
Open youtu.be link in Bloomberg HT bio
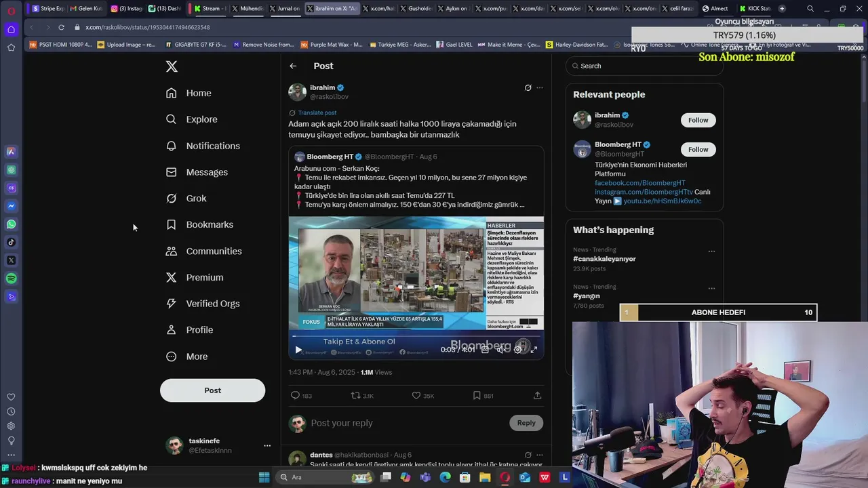tap(663, 201)
